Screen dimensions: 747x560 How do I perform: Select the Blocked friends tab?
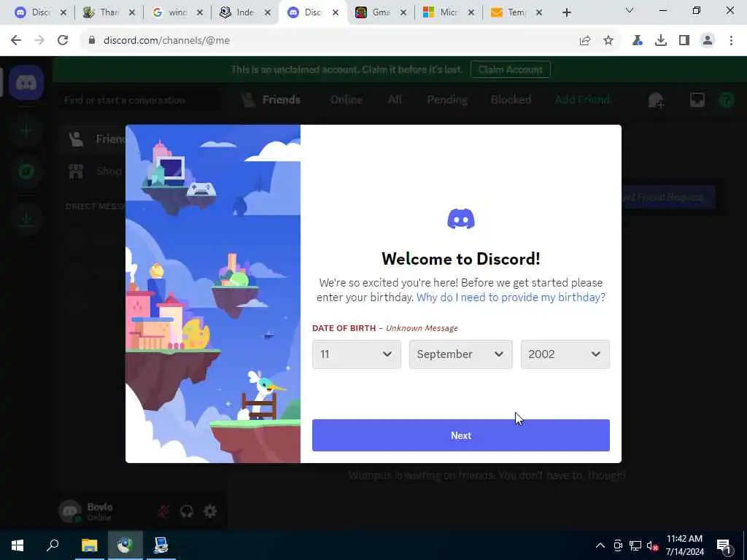[x=511, y=100]
